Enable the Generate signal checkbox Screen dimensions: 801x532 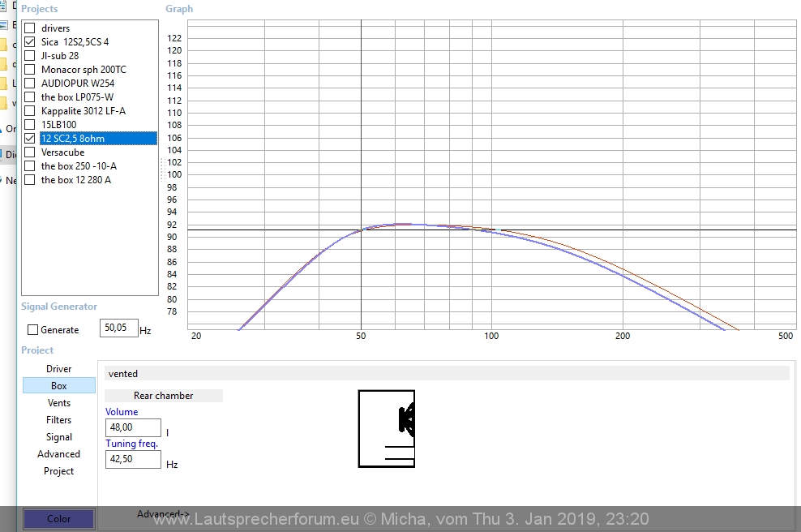(x=33, y=330)
